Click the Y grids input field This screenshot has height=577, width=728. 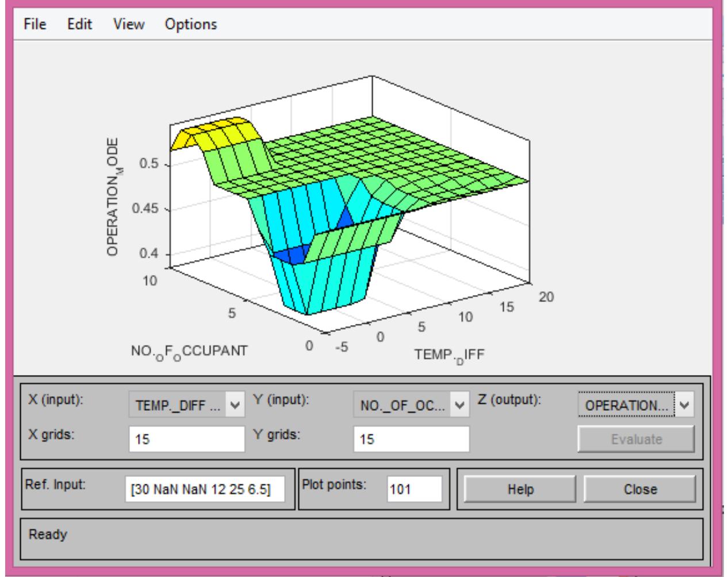pyautogui.click(x=411, y=440)
